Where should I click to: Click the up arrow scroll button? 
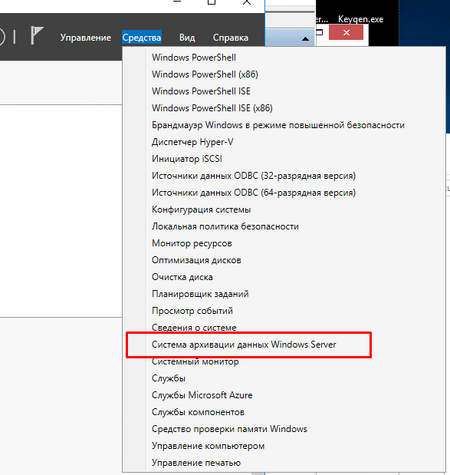(305, 39)
